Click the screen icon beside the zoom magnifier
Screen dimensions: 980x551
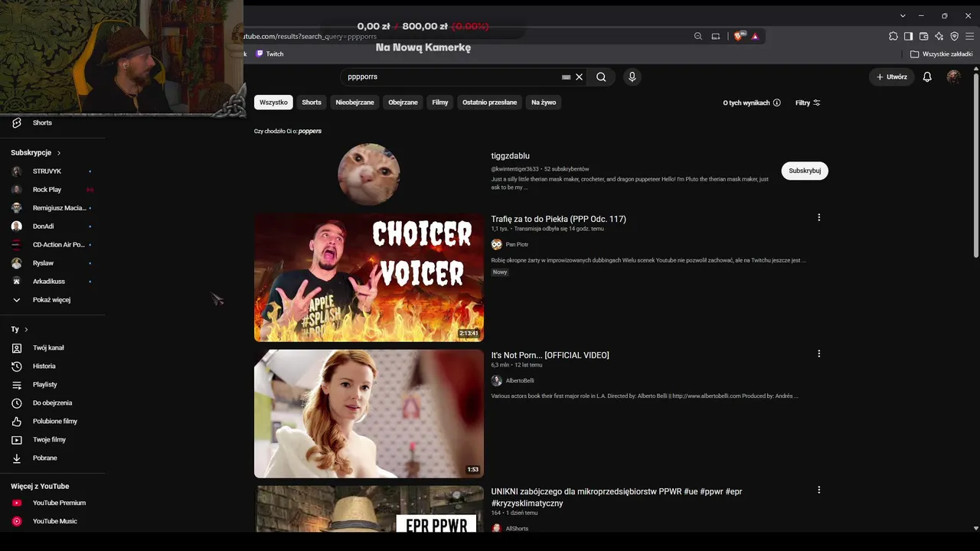coord(716,36)
